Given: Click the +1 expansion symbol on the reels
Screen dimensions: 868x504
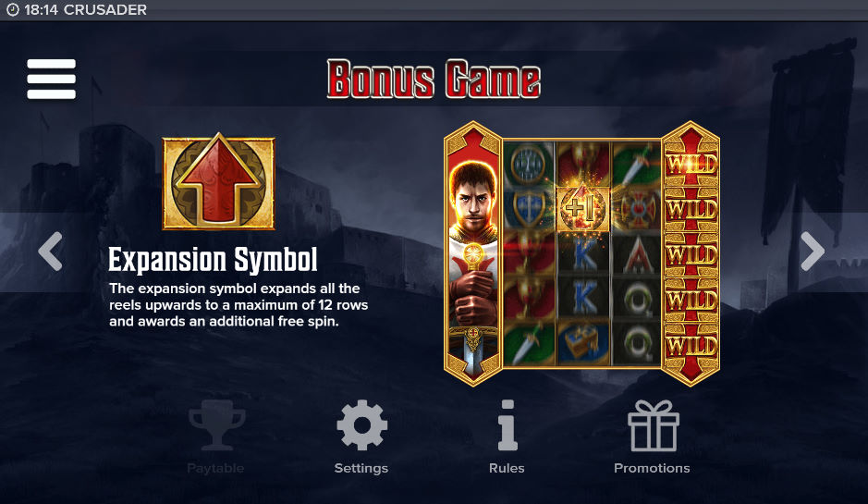Looking at the screenshot, I should (582, 209).
